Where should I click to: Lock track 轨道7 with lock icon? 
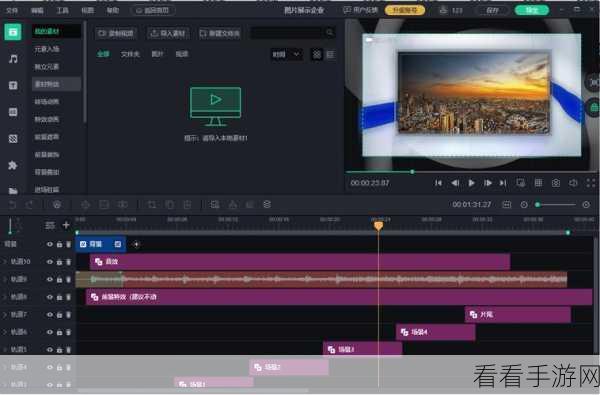coord(59,315)
